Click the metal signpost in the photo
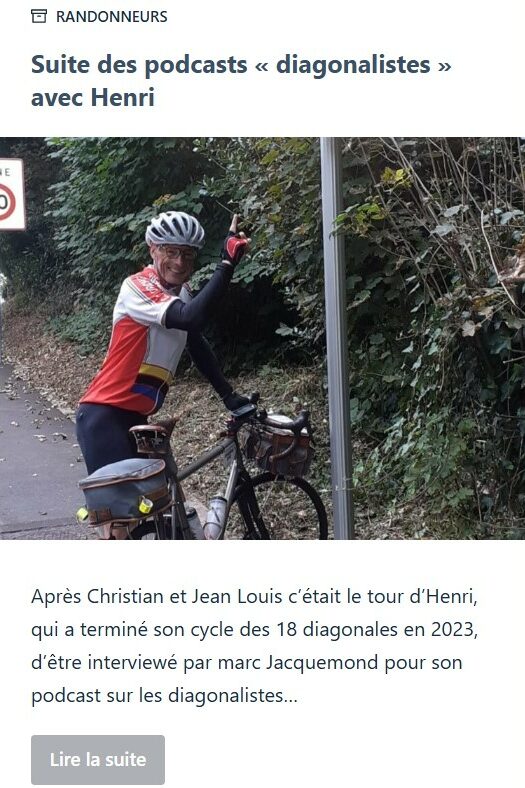Viewport: 525px width, 788px height. click(337, 338)
